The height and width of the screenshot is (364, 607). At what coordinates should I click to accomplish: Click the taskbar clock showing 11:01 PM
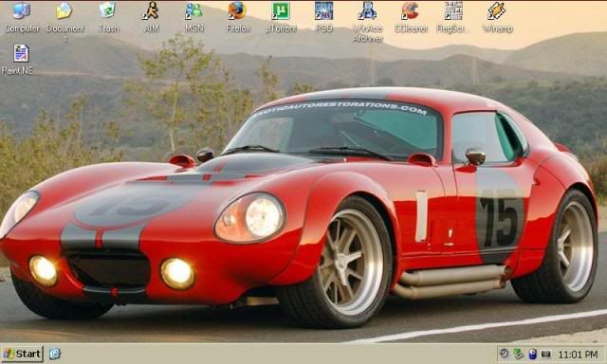pos(578,355)
